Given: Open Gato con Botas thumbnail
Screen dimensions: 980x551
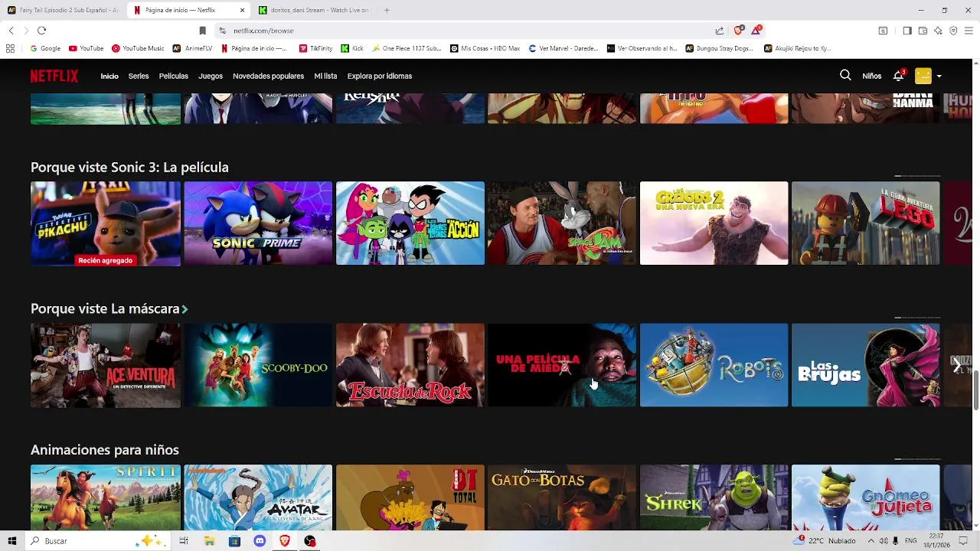Looking at the screenshot, I should click(x=562, y=497).
